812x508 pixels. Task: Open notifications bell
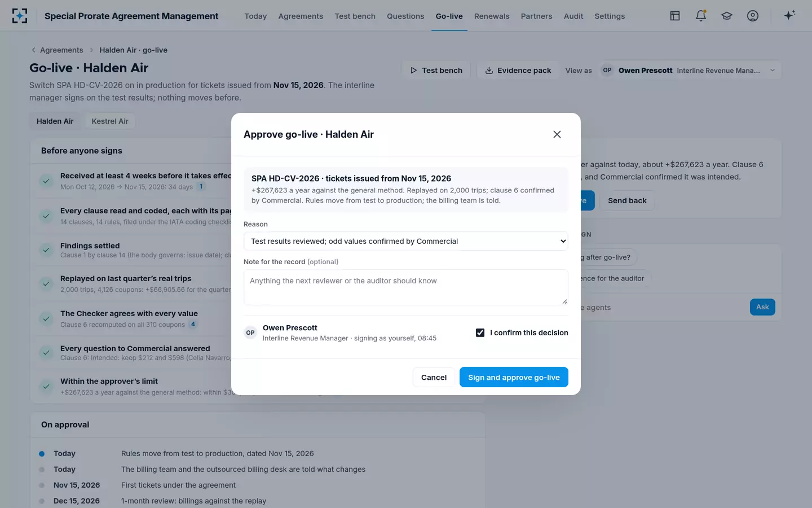click(701, 16)
